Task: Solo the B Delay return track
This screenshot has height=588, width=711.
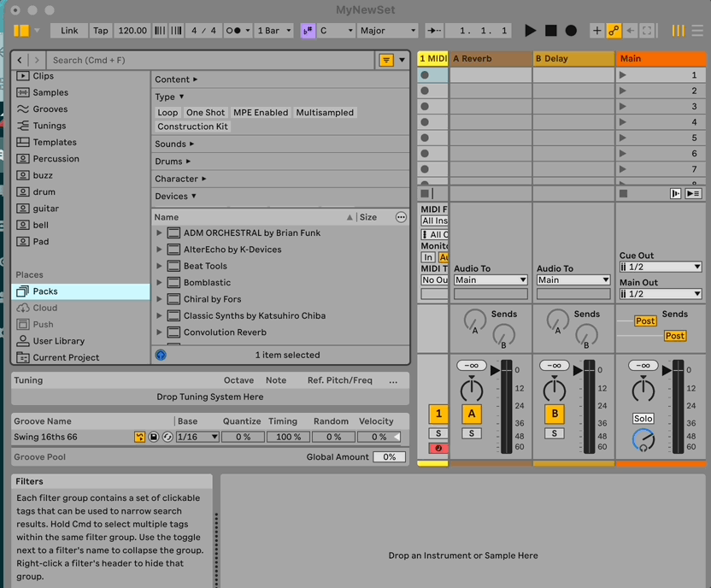Action: tap(554, 433)
